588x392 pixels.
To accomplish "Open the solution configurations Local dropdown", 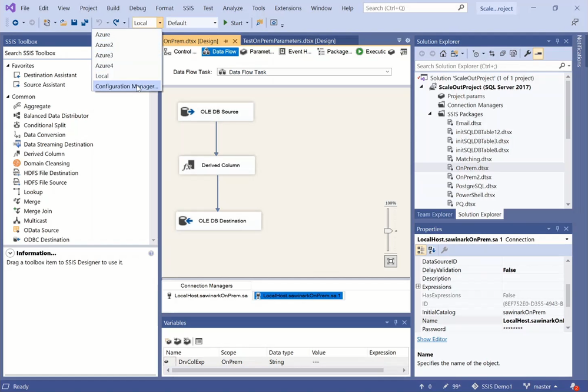I will [x=160, y=23].
